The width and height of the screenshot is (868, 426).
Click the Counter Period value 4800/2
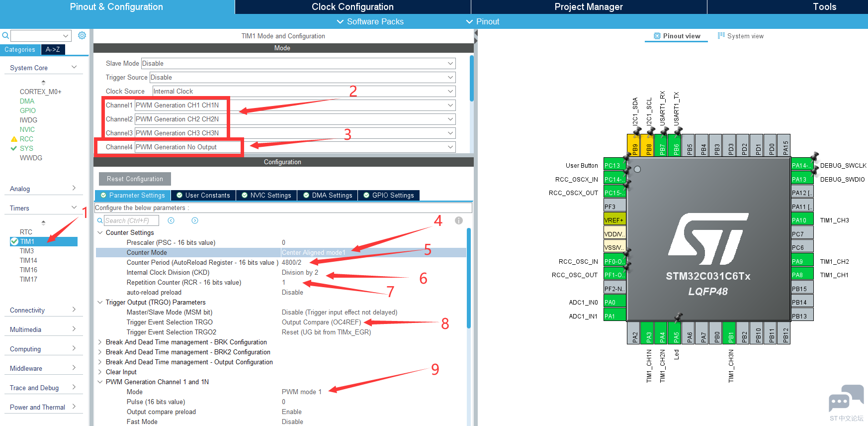pos(292,262)
